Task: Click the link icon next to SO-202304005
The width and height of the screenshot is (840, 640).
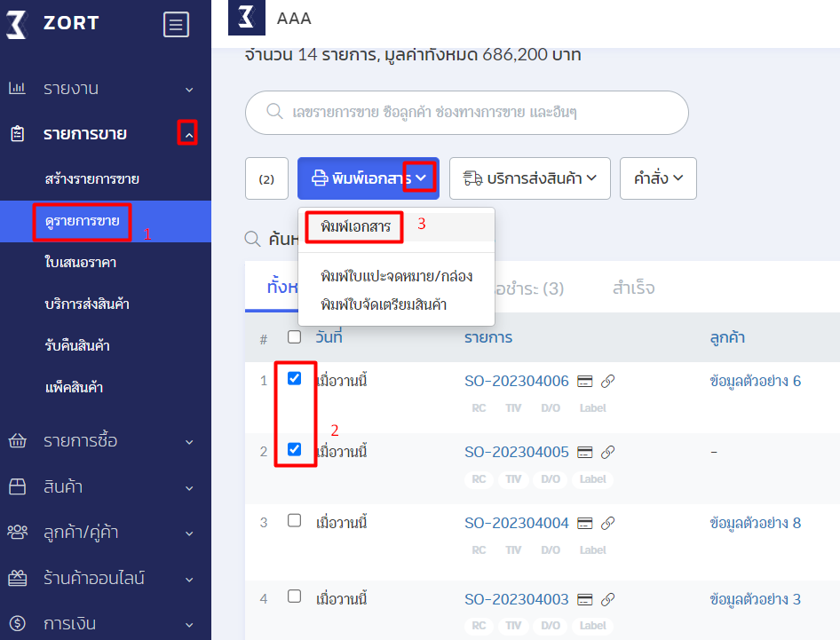Action: (x=607, y=452)
